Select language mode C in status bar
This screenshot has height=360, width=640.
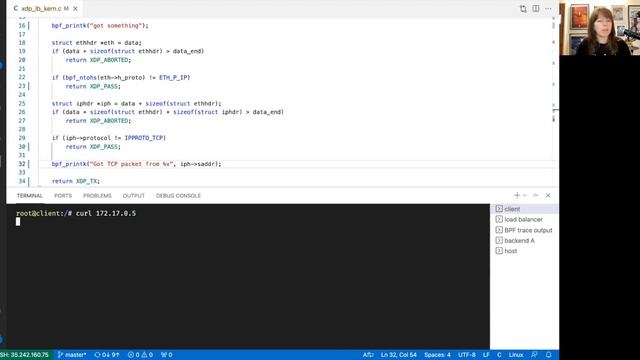coord(499,355)
